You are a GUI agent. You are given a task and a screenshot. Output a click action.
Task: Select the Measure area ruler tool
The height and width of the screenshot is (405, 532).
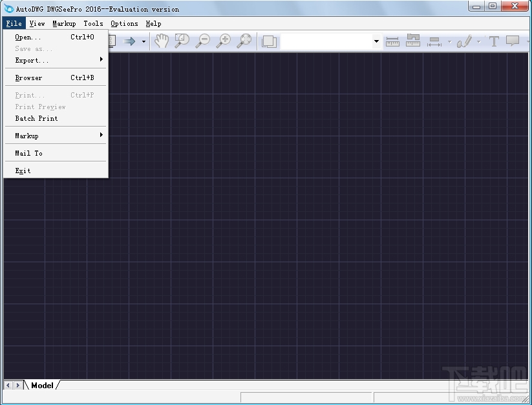coord(413,41)
